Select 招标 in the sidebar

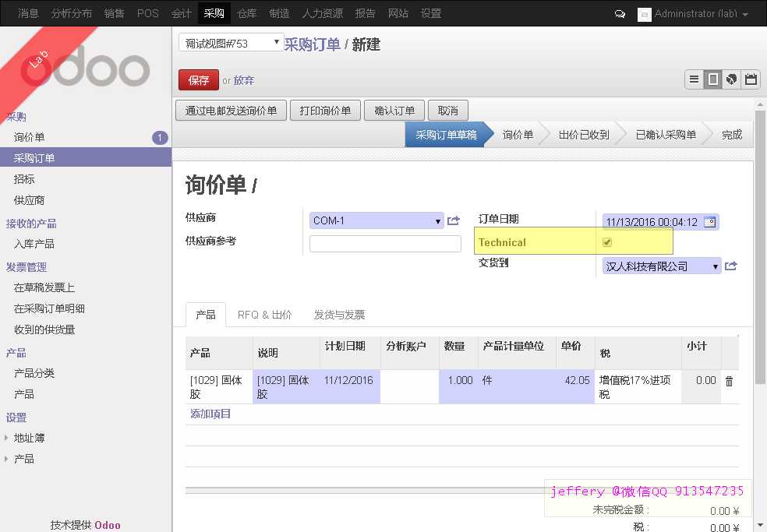coord(23,179)
